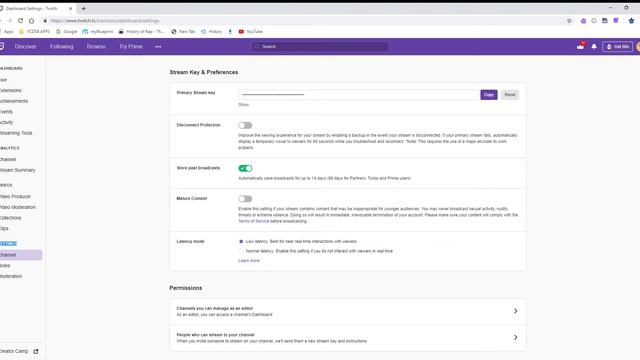Close the Dashboard Settings - Twitch tab
The height and width of the screenshot is (360, 640).
(x=70, y=8)
